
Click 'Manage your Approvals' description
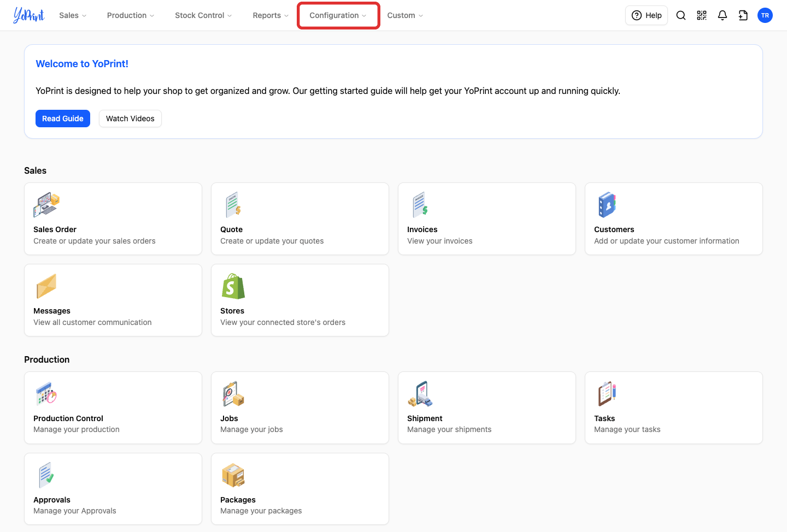click(75, 511)
